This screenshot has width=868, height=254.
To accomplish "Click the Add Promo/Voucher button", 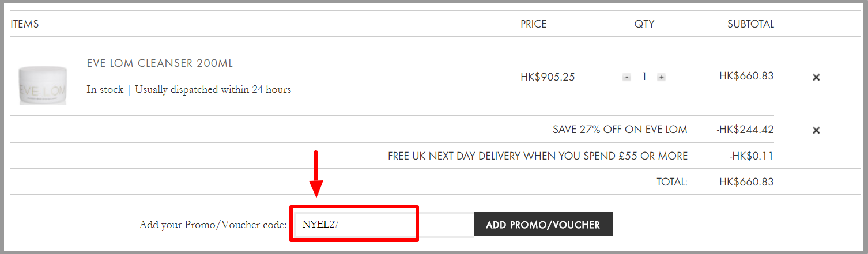I will coord(543,225).
